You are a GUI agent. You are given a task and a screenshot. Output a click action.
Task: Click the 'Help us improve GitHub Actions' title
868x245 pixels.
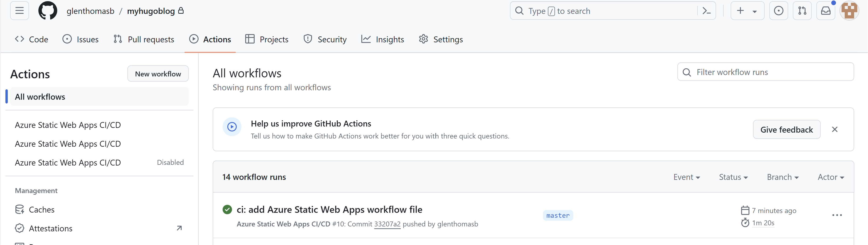pos(311,123)
